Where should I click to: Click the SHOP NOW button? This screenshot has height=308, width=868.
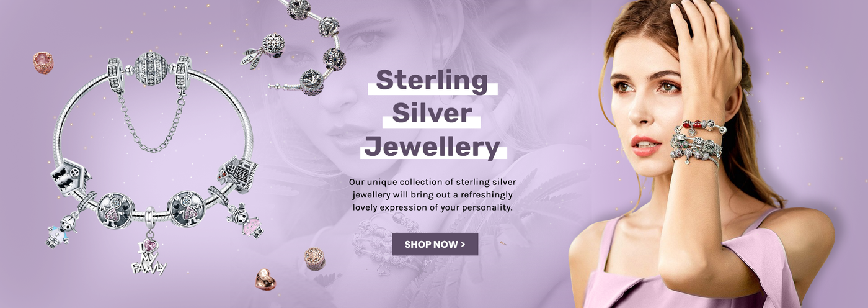click(x=435, y=244)
